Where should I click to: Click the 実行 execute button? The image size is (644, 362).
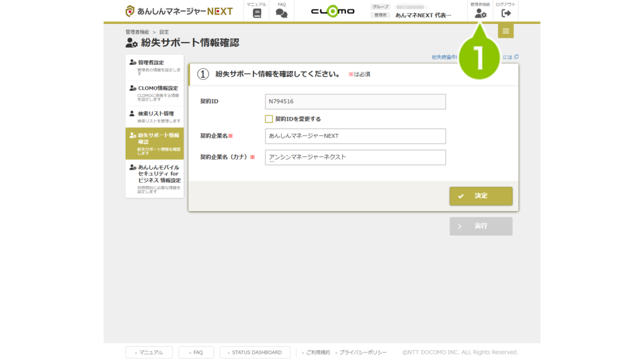pyautogui.click(x=480, y=226)
